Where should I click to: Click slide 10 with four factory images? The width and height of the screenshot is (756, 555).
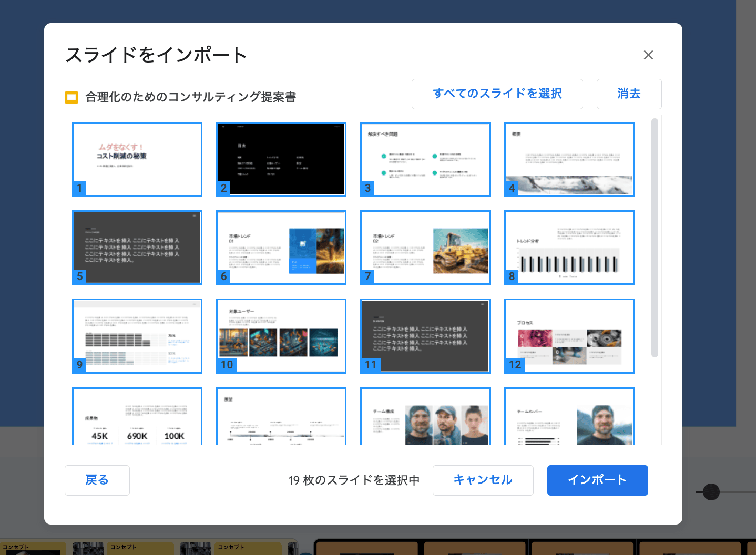click(x=281, y=336)
